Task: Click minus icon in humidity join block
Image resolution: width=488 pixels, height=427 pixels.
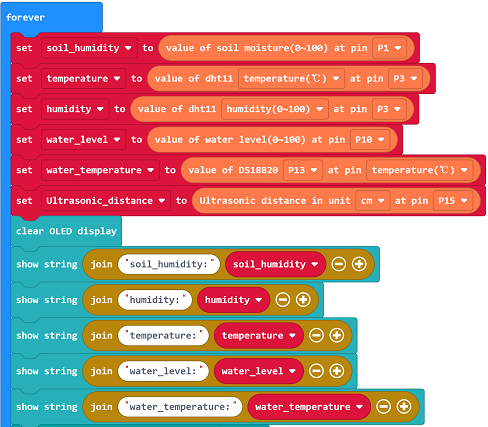Action: click(283, 300)
